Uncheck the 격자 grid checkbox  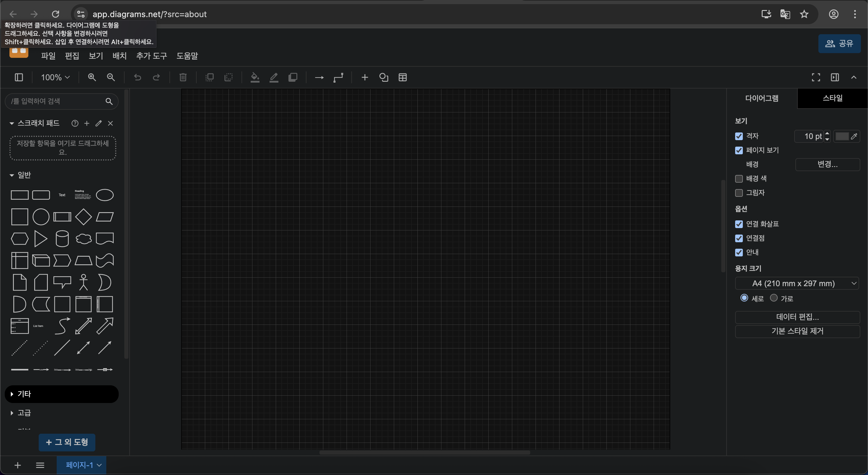click(739, 136)
